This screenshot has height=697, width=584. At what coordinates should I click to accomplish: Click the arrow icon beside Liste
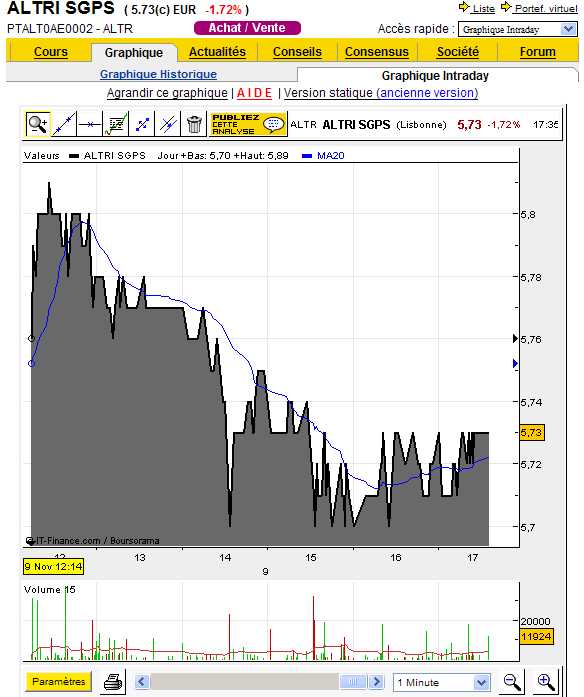pyautogui.click(x=464, y=8)
